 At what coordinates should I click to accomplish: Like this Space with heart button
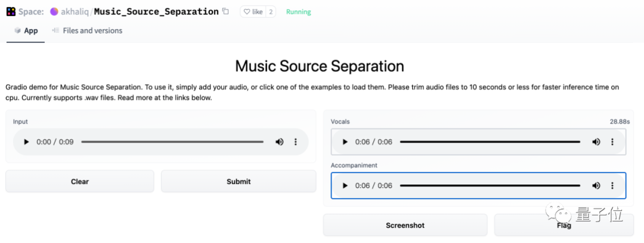click(253, 12)
